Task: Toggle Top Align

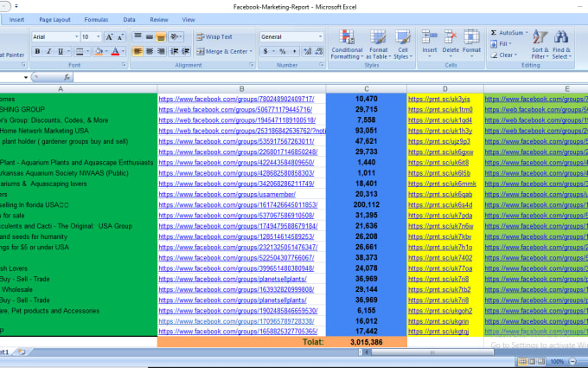Action: click(137, 36)
